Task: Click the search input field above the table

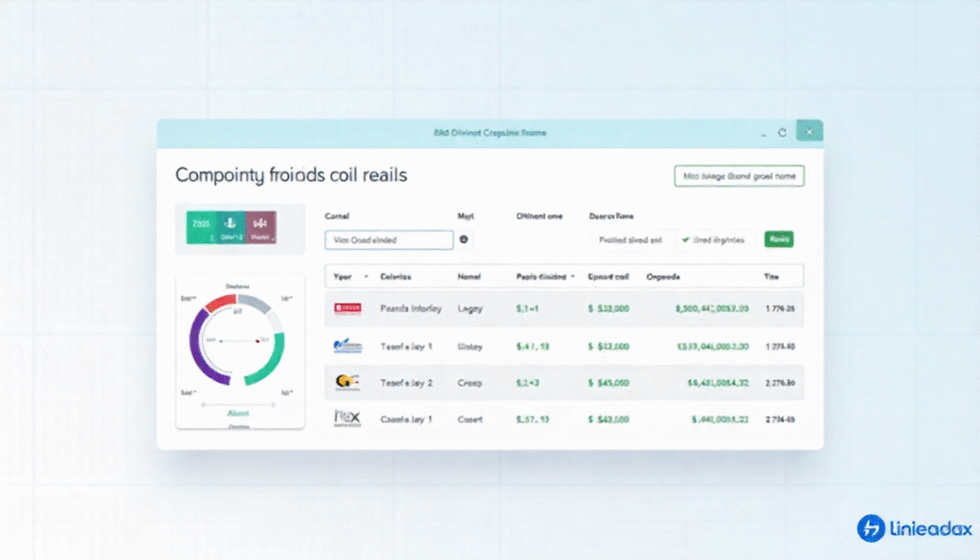Action: coord(389,240)
